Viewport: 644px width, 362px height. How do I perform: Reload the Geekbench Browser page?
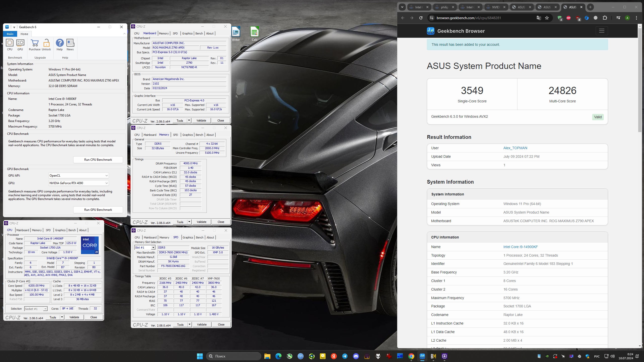tap(421, 18)
